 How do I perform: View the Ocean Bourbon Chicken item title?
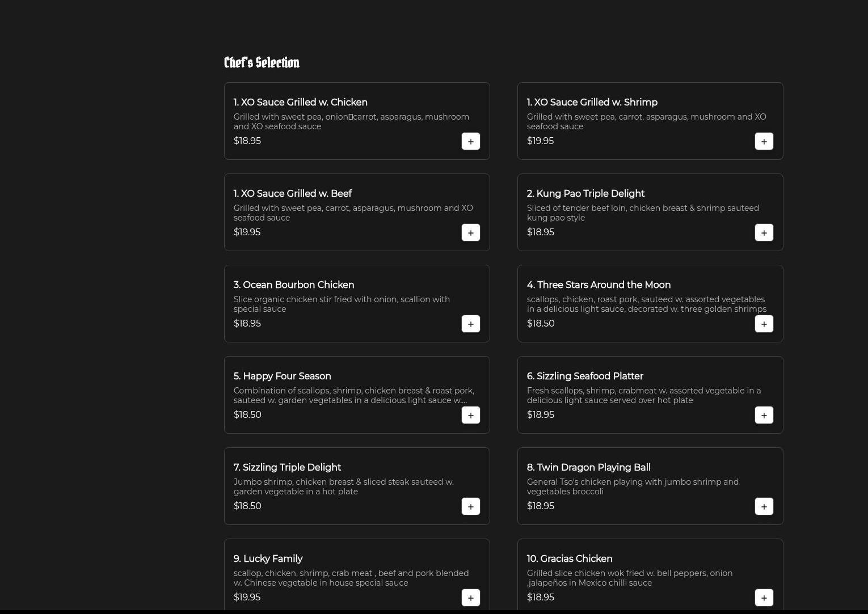[294, 285]
